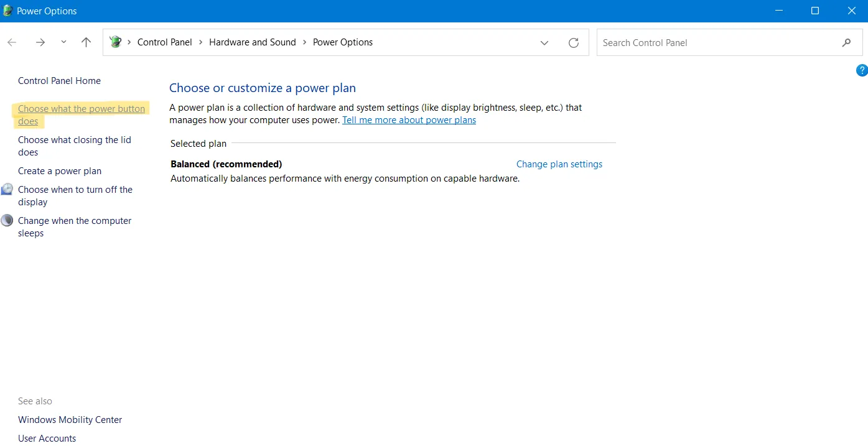
Task: Open Choose what the power button does
Action: tap(81, 114)
